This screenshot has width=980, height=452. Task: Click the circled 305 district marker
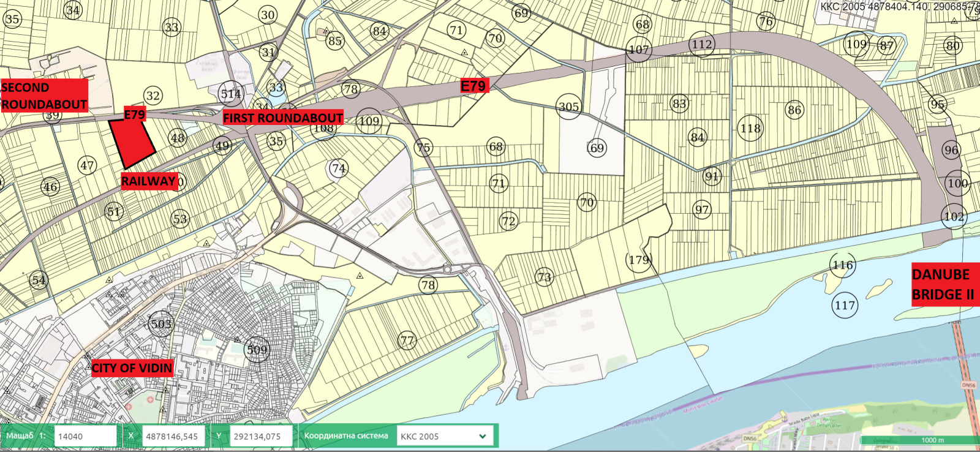point(568,107)
